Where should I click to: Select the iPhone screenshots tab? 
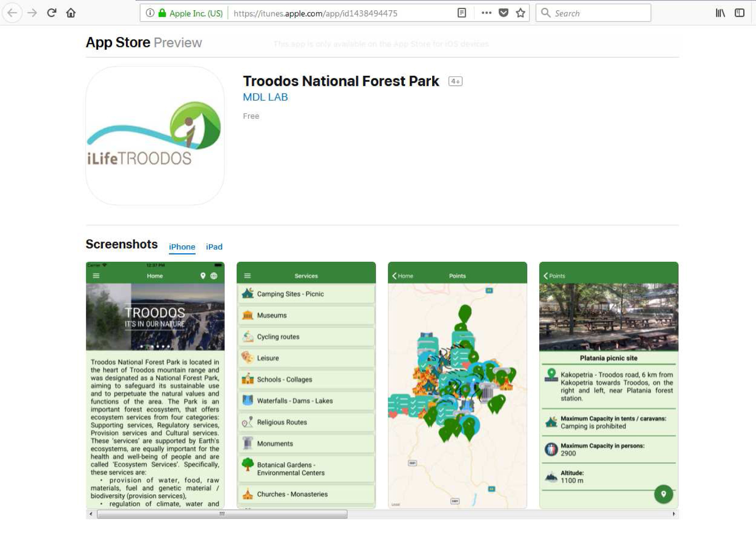click(182, 247)
